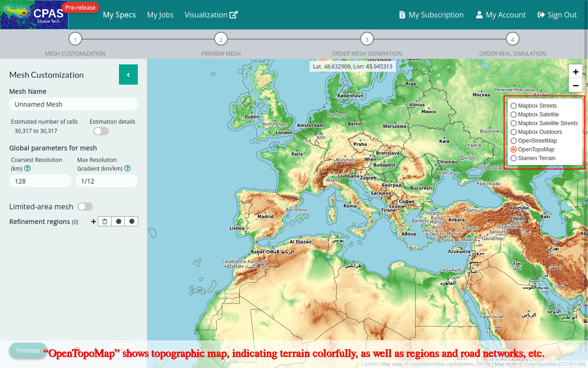588x368 pixels.
Task: Select Mapbox Satellite base layer
Action: (x=514, y=115)
